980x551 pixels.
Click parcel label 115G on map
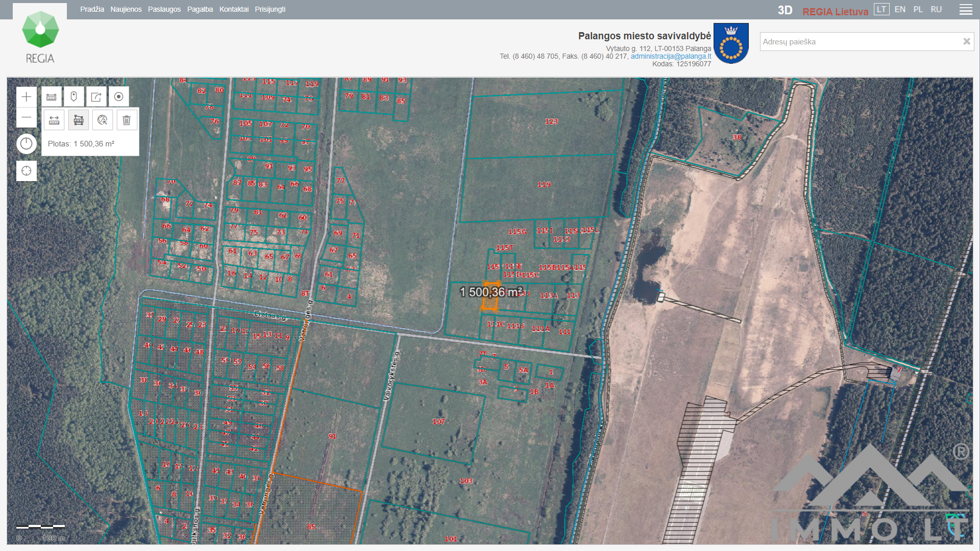tap(517, 232)
